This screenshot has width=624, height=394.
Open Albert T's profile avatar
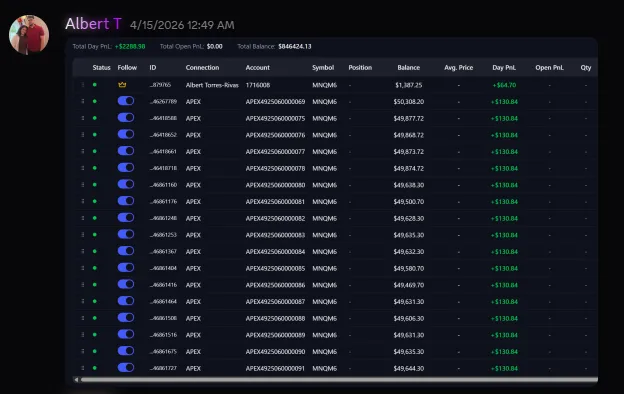coord(29,35)
